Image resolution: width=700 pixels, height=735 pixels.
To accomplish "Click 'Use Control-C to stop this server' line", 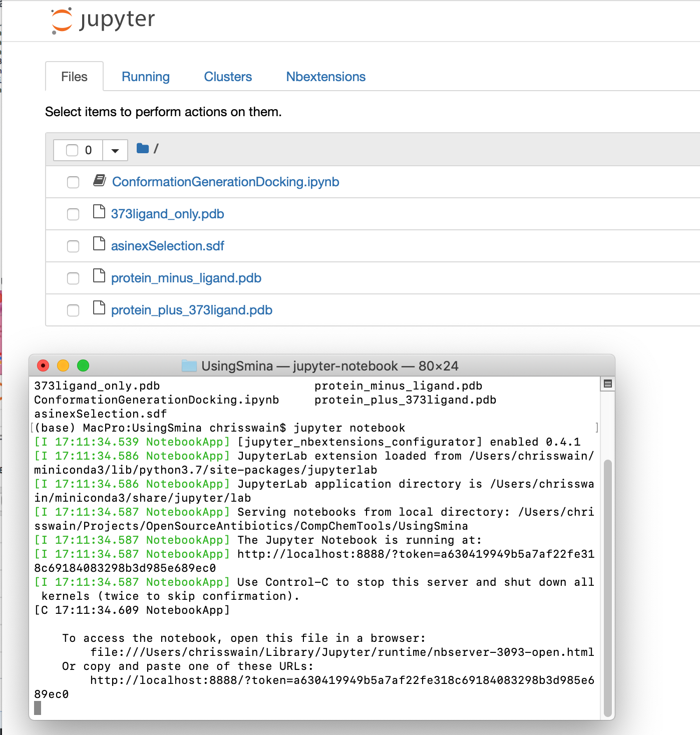I will (314, 589).
